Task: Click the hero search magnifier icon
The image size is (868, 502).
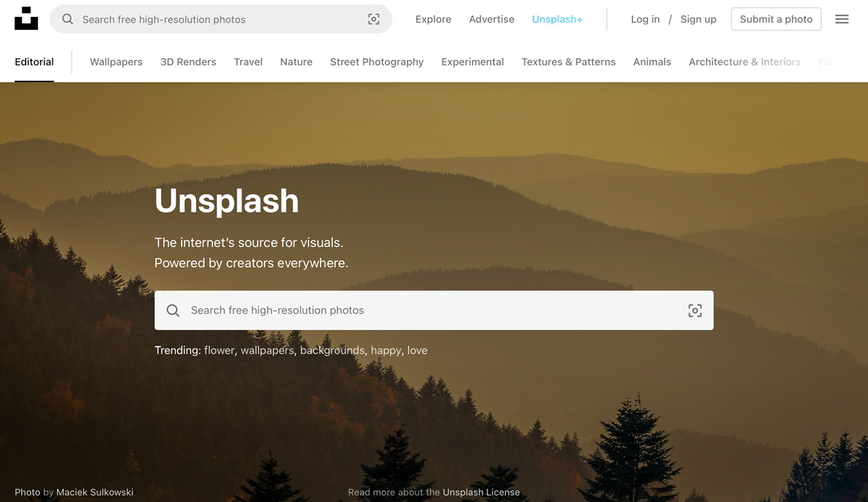Action: coord(173,310)
